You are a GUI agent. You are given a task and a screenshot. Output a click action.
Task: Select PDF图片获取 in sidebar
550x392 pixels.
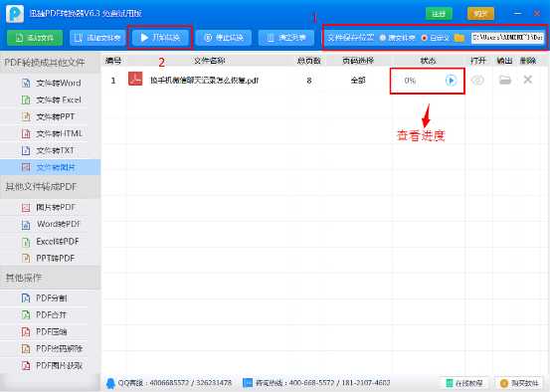pyautogui.click(x=51, y=366)
